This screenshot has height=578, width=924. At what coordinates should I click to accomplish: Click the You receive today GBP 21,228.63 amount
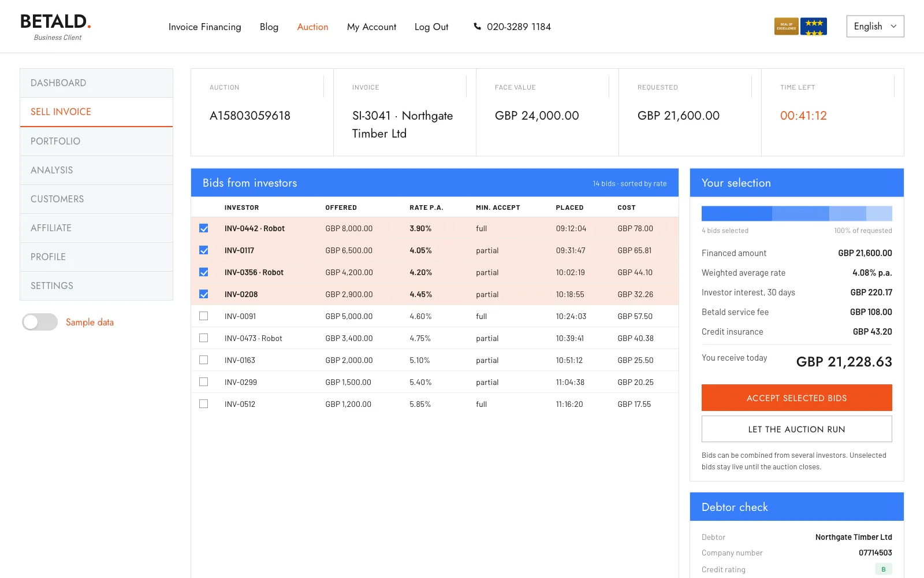pos(844,362)
